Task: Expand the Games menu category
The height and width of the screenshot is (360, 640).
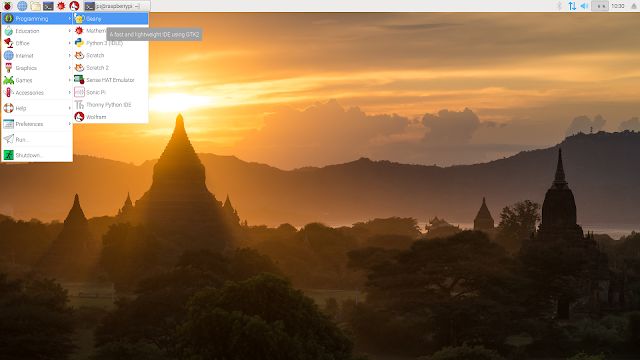Action: tap(37, 80)
